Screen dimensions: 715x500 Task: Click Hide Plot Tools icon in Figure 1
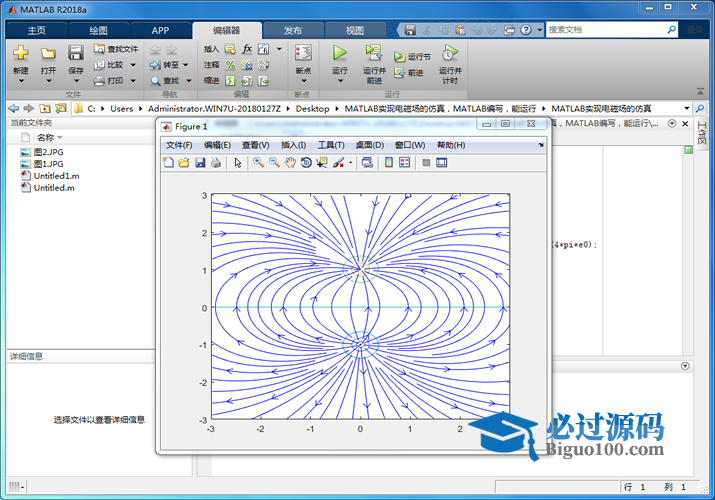click(426, 163)
